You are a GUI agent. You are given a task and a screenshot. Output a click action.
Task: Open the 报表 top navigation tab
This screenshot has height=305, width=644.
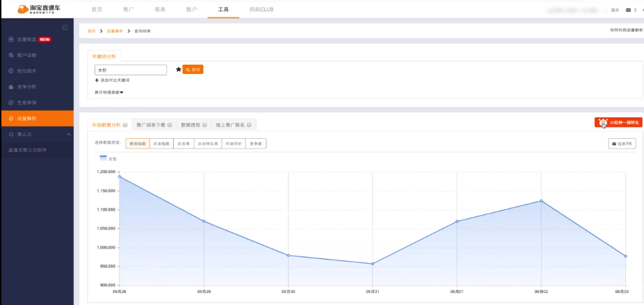pos(160,10)
